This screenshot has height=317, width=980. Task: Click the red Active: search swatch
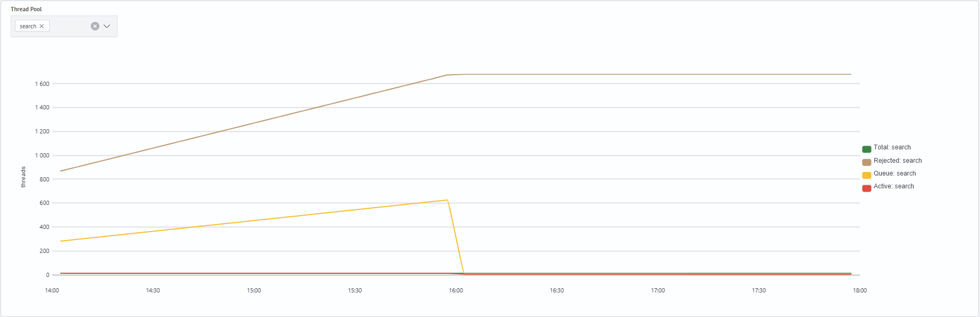pyautogui.click(x=867, y=188)
